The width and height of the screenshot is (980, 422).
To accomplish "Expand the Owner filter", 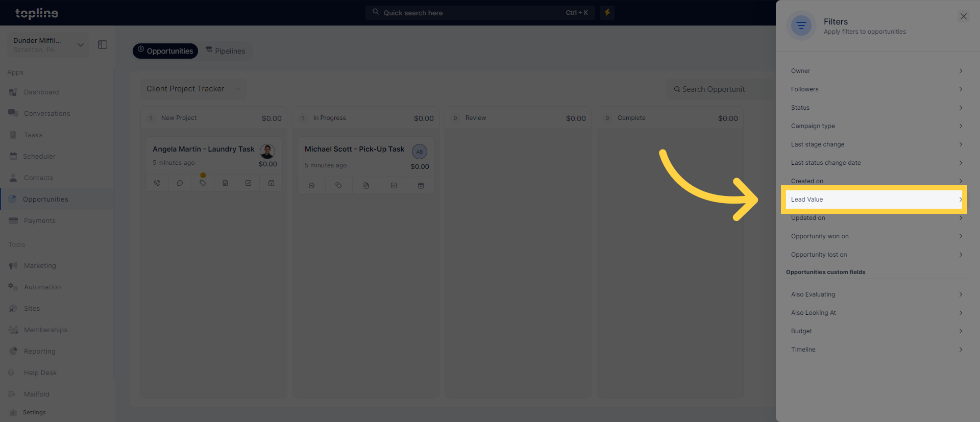I will [876, 71].
